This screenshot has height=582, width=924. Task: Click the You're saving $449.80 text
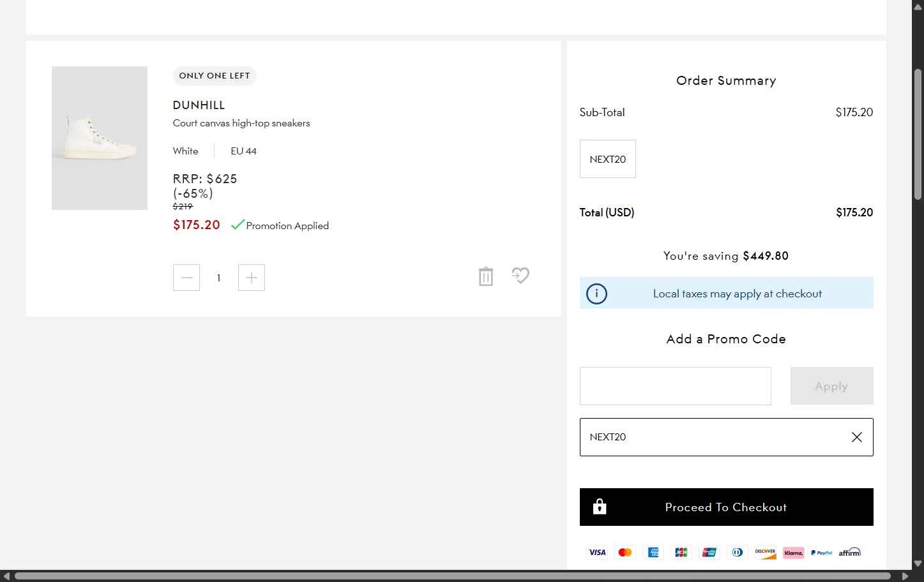[726, 256]
